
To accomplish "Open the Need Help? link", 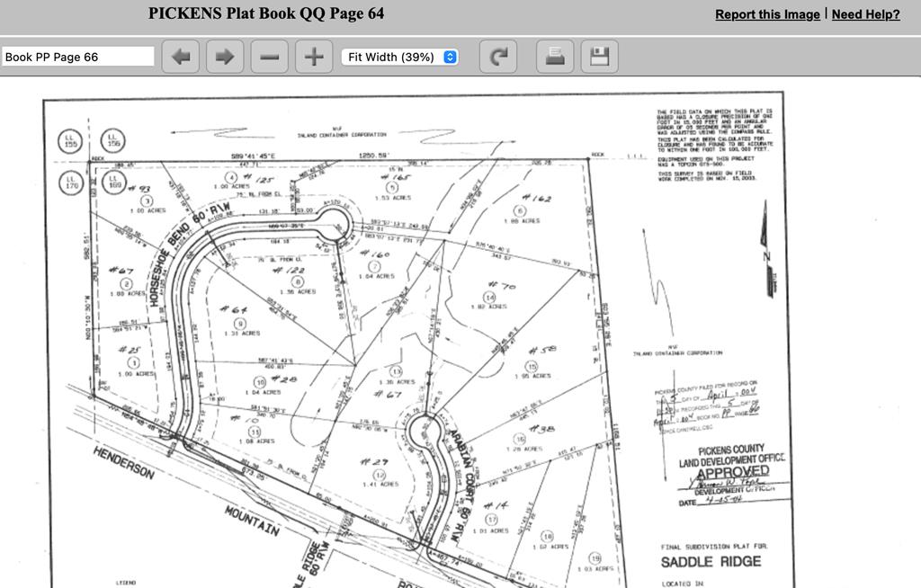I will (x=866, y=14).
